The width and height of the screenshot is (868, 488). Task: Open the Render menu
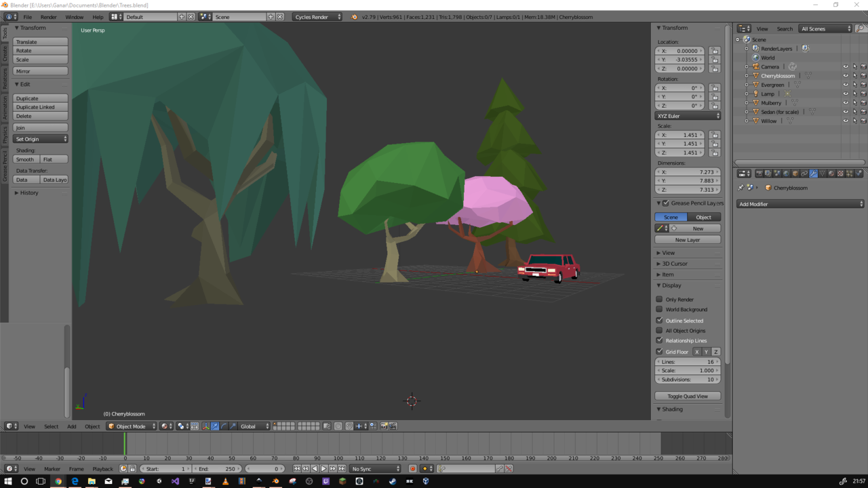(x=49, y=17)
